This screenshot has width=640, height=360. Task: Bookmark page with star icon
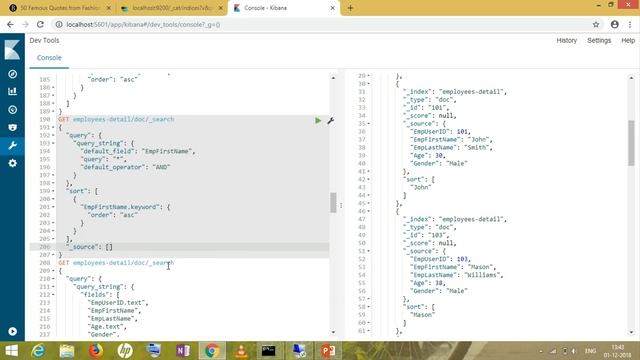[596, 24]
